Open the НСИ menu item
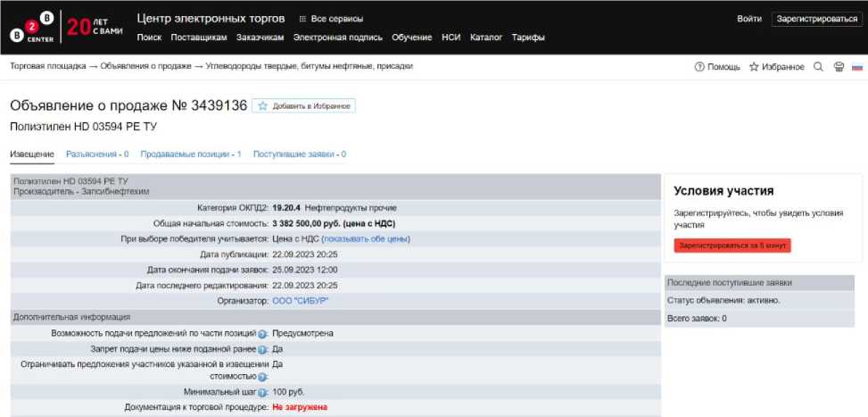 click(451, 38)
